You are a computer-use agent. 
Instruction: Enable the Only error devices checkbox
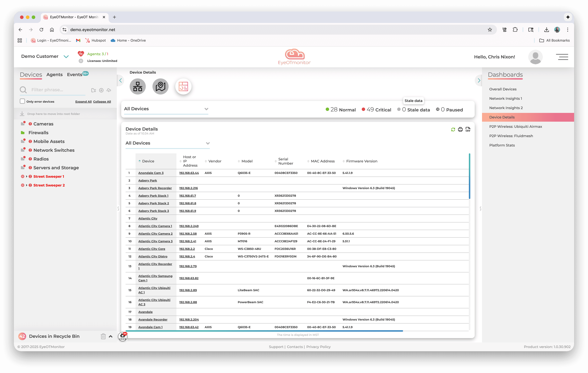23,101
